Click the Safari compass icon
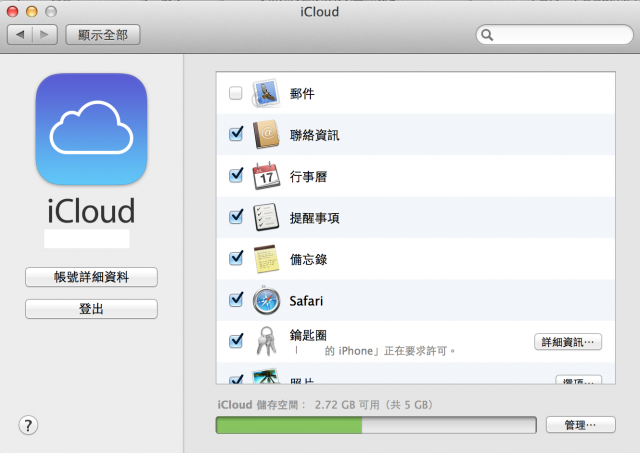This screenshot has height=453, width=640. click(x=266, y=300)
